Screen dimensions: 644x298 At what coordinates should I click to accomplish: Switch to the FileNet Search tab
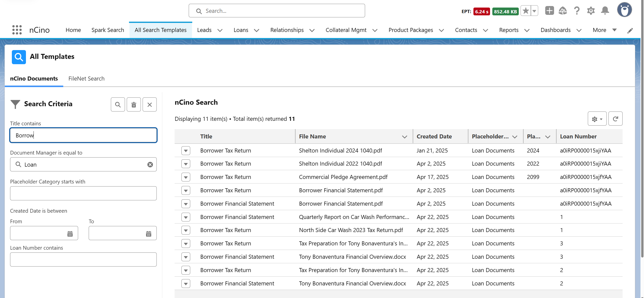(86, 79)
